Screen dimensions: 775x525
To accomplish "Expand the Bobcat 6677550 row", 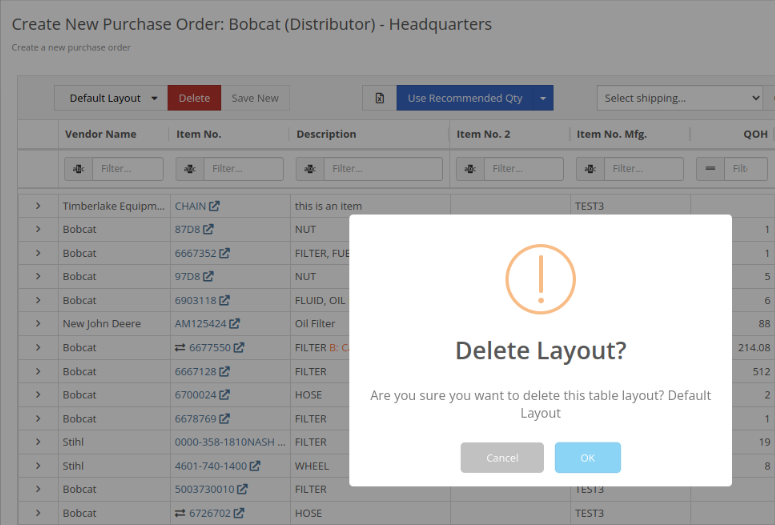I will [38, 347].
